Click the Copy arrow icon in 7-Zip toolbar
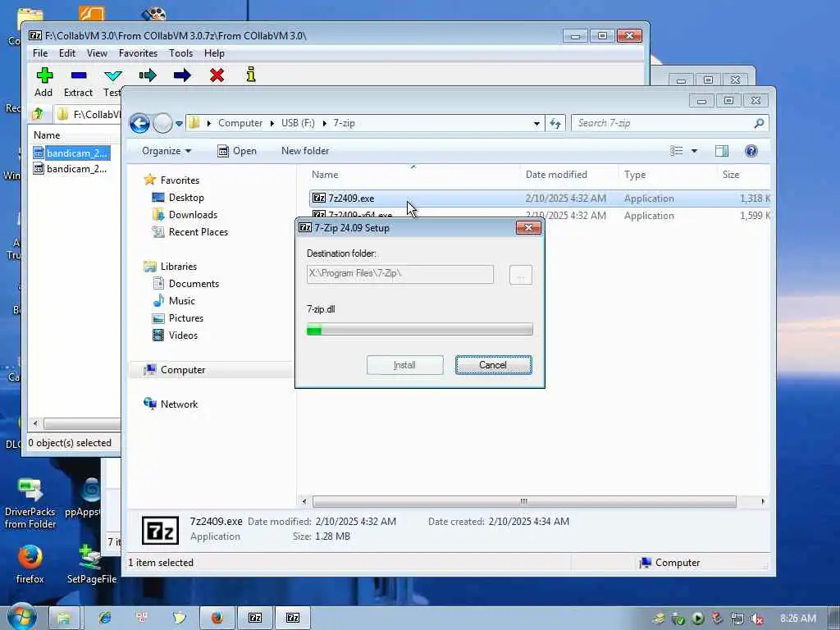 tap(148, 75)
